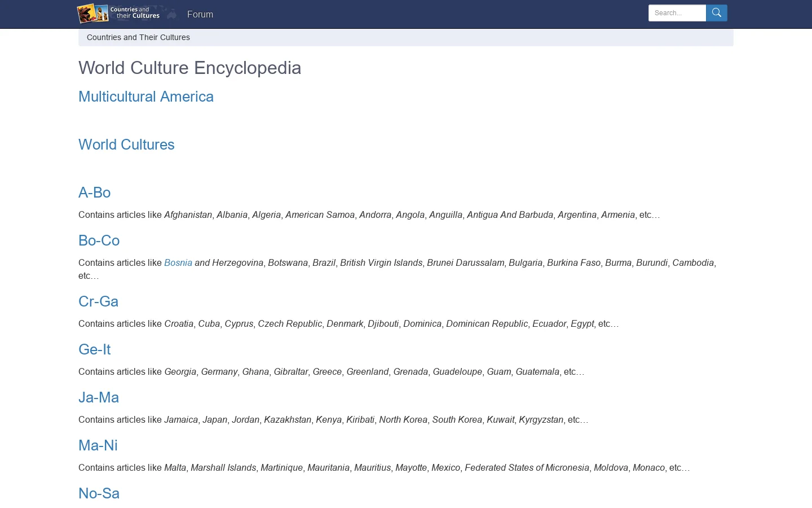Click the word Greenland in Ge-It description
The width and height of the screenshot is (812, 508).
(367, 371)
